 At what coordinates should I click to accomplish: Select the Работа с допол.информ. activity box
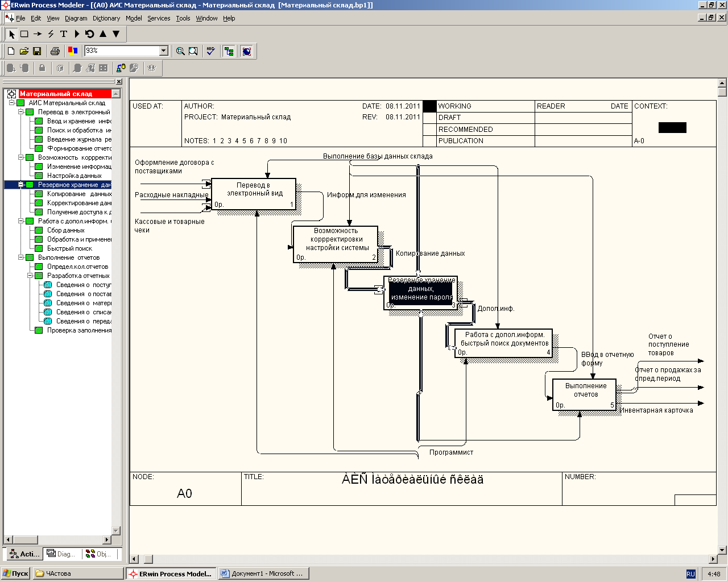[504, 343]
